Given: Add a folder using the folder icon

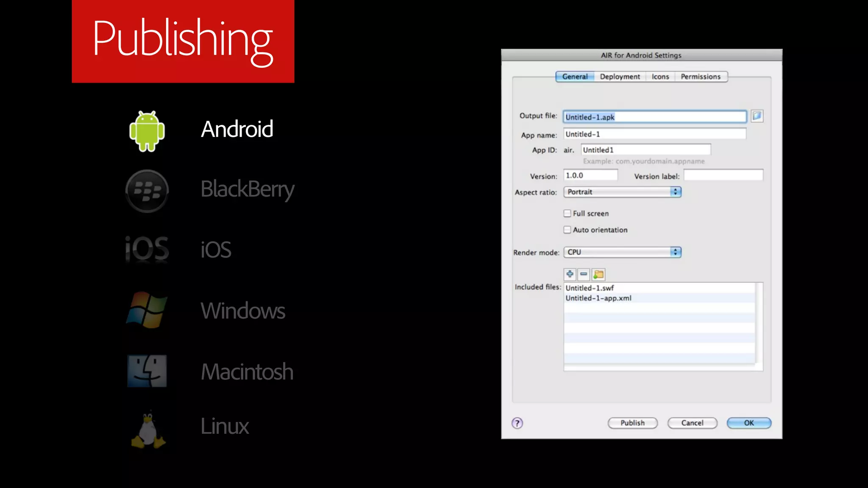Looking at the screenshot, I should pyautogui.click(x=598, y=274).
